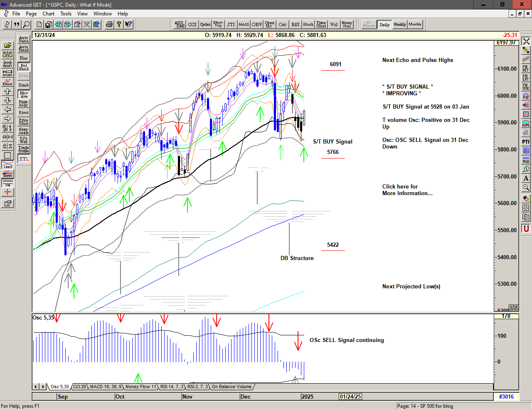Click the 01/24/25 date marker on timeline
The image size is (532, 409).
[x=350, y=397]
